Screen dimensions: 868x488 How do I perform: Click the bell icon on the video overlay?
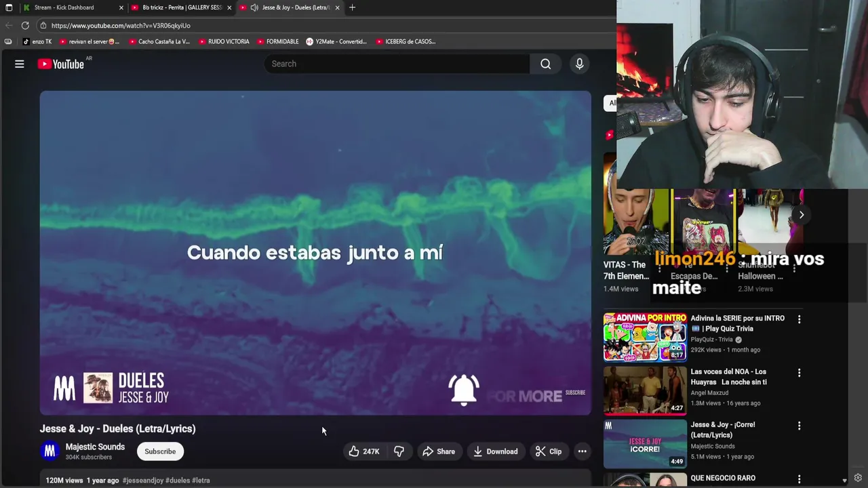[464, 390]
